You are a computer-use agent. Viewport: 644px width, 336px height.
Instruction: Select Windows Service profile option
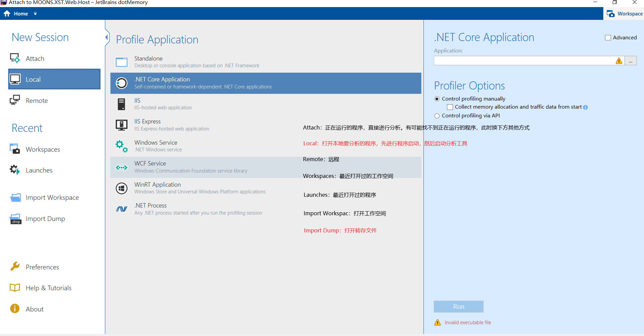[x=266, y=146]
